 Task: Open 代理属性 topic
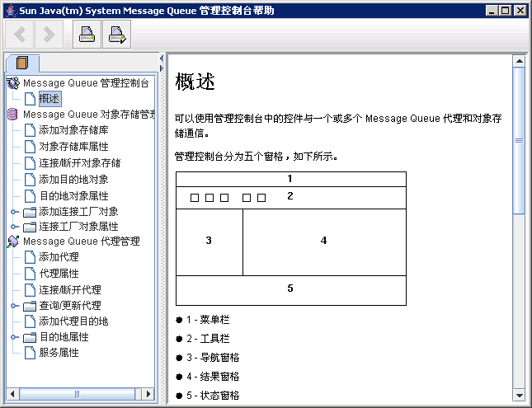pyautogui.click(x=59, y=274)
